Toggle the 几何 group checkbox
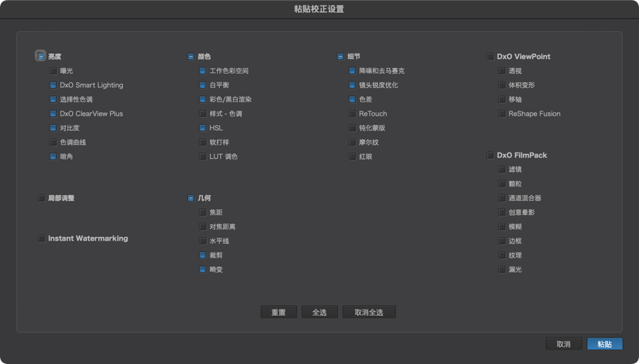 coord(191,198)
